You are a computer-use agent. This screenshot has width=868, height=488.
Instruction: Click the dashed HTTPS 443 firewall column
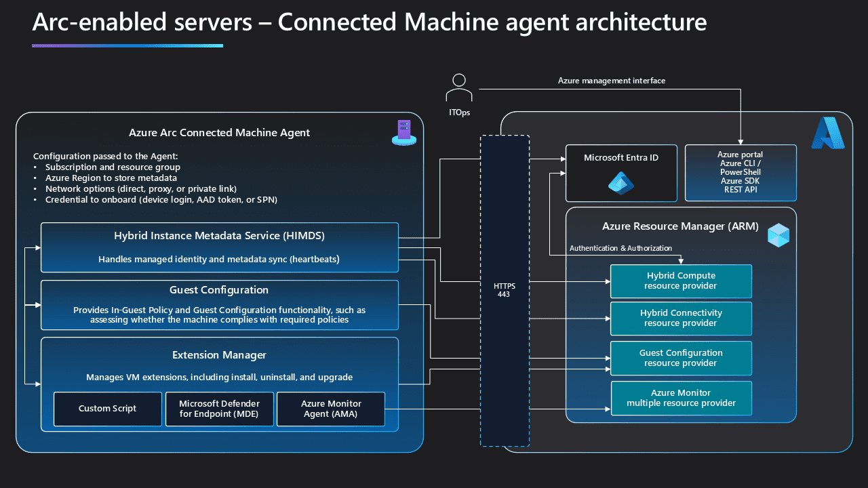coord(505,290)
